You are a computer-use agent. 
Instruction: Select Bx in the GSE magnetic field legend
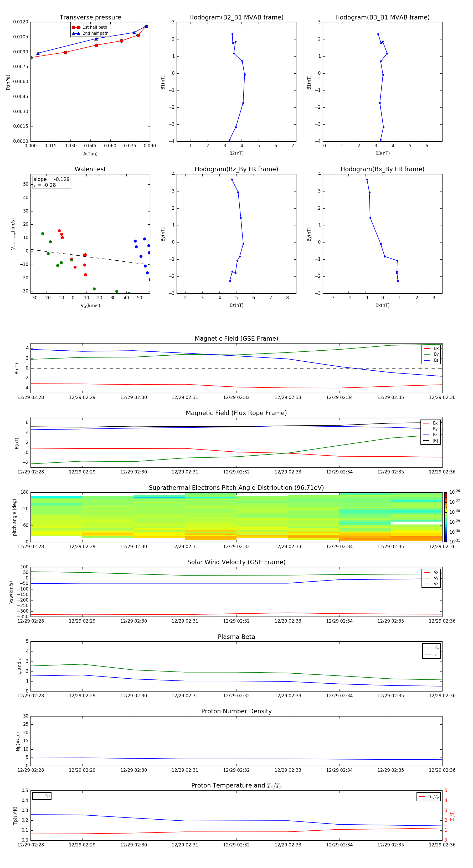pos(431,349)
